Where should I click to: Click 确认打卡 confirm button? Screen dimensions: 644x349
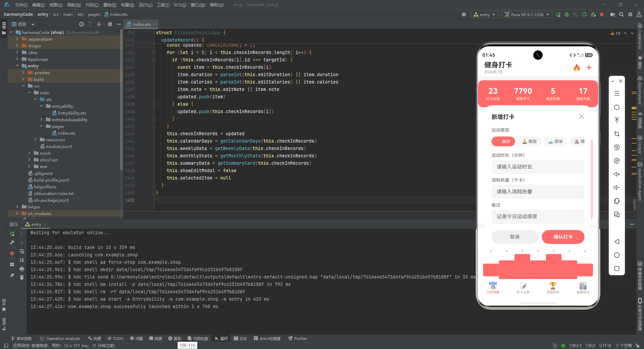[x=563, y=237]
